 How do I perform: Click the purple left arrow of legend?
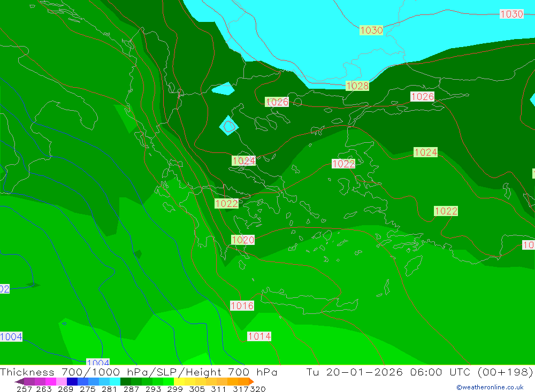pyautogui.click(x=19, y=381)
